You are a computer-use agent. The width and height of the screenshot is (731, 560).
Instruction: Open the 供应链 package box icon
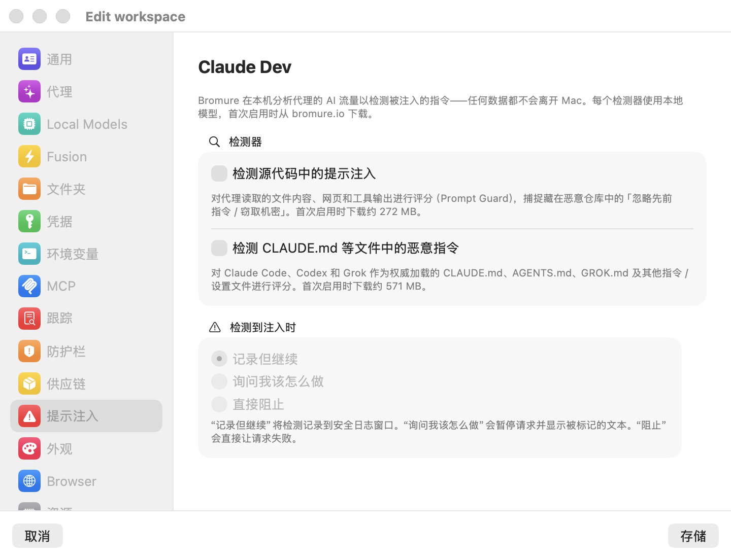tap(29, 383)
